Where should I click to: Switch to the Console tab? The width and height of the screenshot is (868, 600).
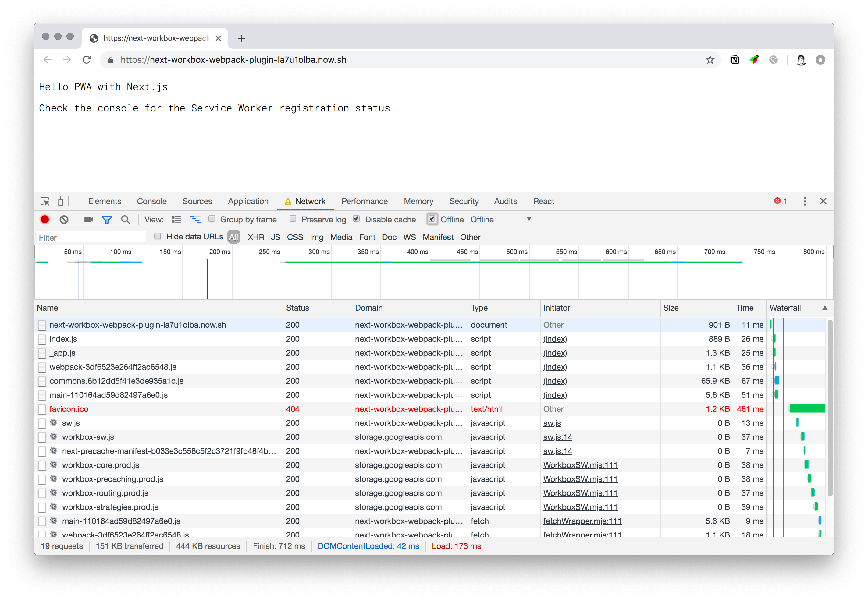click(151, 201)
